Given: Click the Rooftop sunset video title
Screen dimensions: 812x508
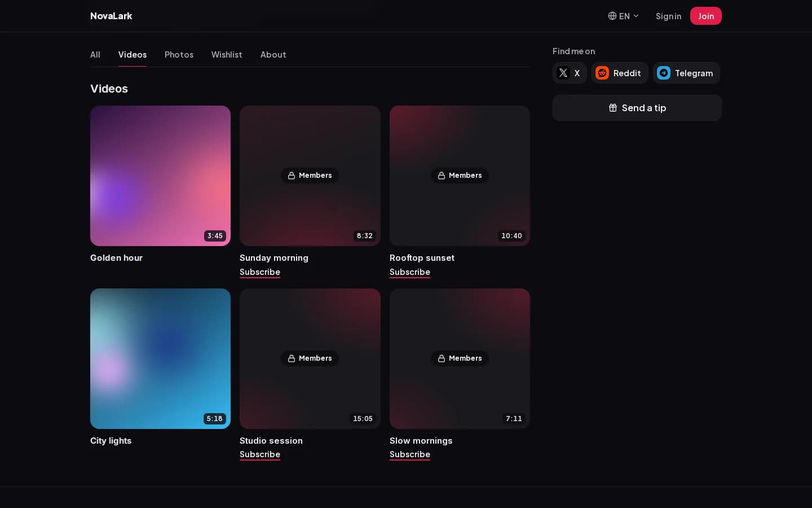Looking at the screenshot, I should pyautogui.click(x=422, y=258).
